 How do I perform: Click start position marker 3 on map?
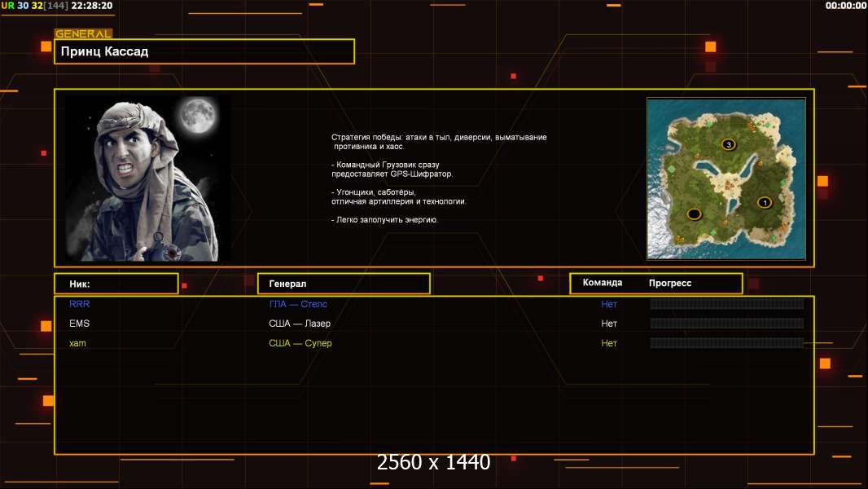click(728, 144)
